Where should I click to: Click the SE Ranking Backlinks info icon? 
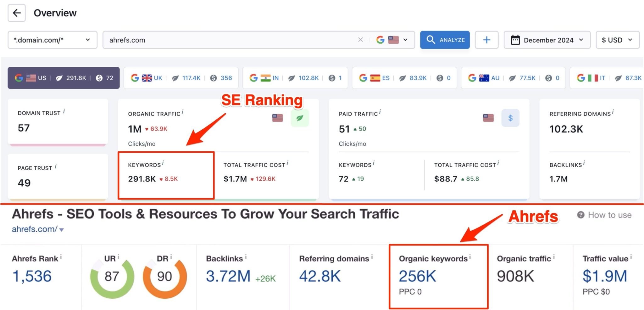click(x=584, y=163)
